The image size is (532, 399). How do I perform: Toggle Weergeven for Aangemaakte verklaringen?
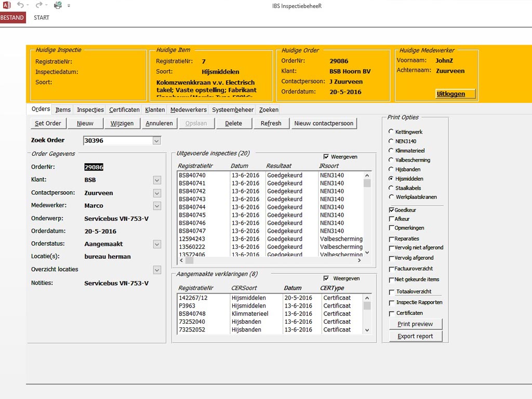326,278
